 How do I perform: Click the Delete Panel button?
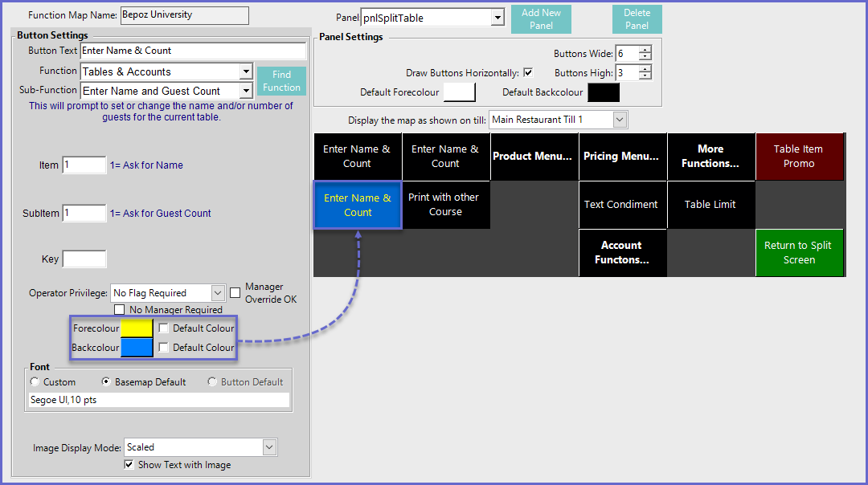(637, 18)
